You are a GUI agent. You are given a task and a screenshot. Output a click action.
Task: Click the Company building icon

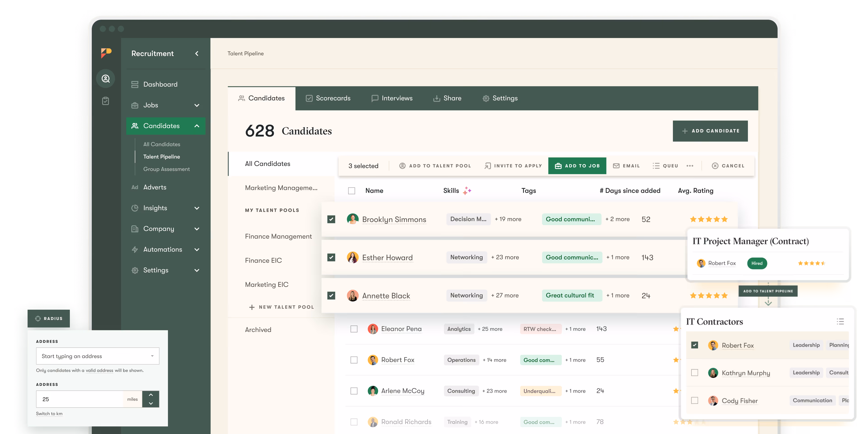tap(135, 229)
